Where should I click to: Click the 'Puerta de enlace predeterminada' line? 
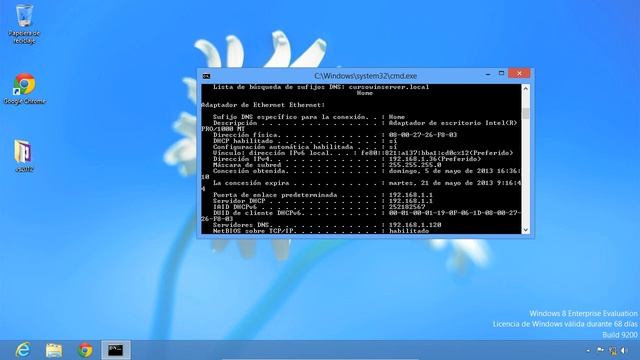coord(322,195)
